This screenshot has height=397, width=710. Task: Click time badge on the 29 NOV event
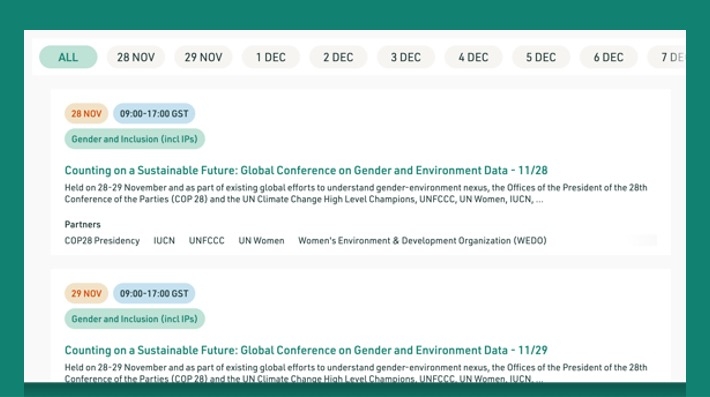(x=154, y=293)
